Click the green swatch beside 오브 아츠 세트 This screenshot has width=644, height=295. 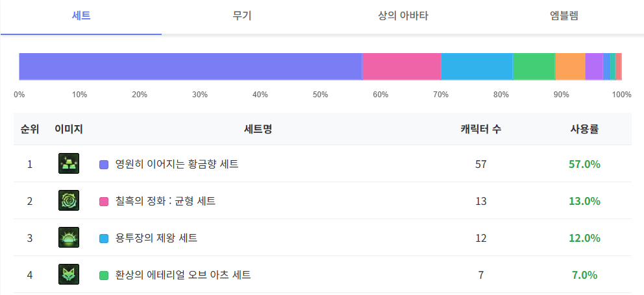[x=104, y=276]
